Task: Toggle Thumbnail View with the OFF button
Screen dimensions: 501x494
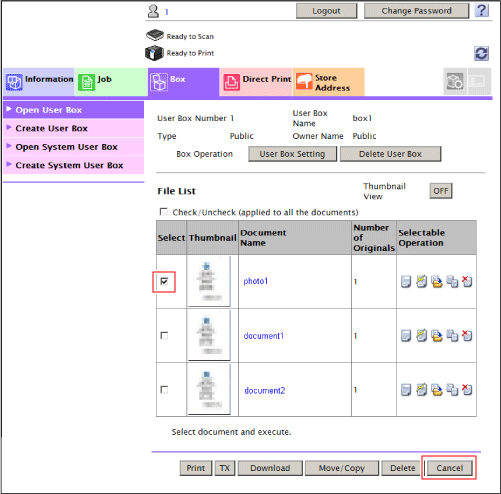Action: coord(441,191)
